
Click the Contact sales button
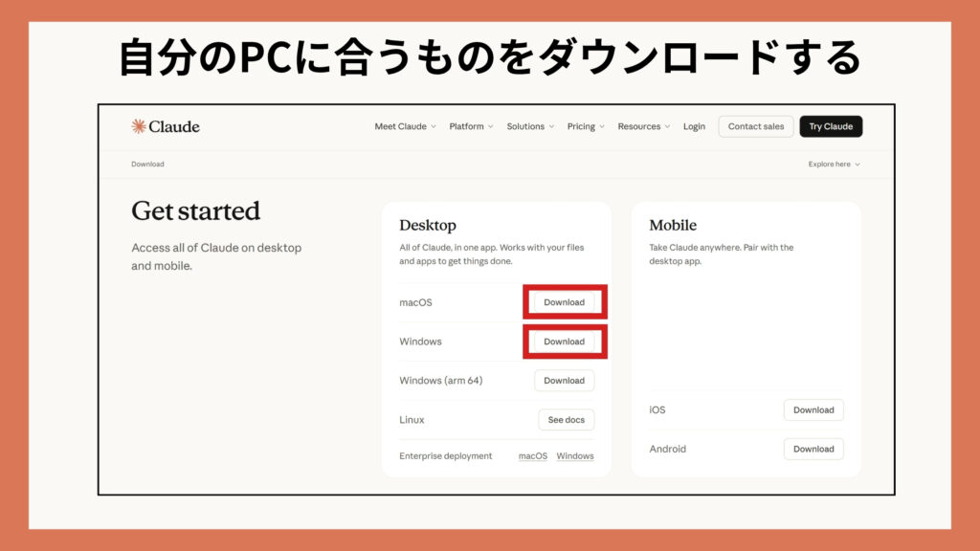click(x=756, y=126)
